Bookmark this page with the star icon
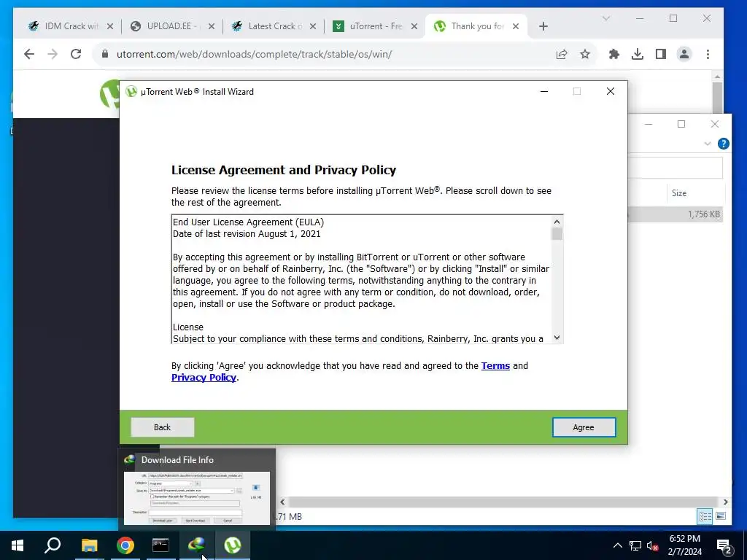747x560 pixels. coord(585,54)
